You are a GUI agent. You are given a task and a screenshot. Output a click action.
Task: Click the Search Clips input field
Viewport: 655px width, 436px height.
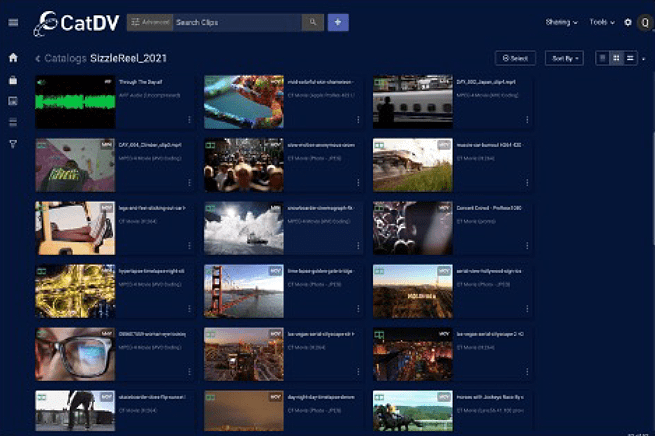tap(235, 22)
